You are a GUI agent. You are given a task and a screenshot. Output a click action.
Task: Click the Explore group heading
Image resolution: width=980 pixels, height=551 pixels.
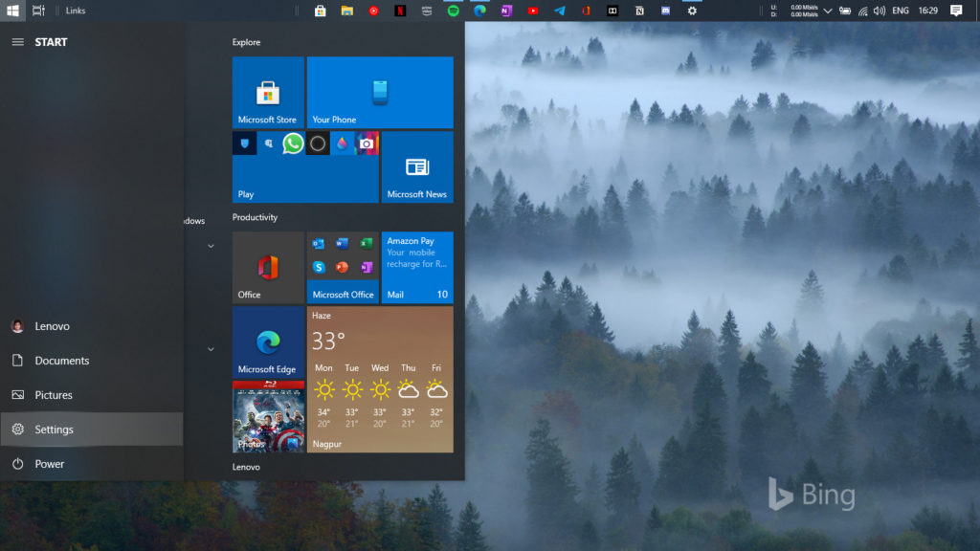pyautogui.click(x=246, y=42)
